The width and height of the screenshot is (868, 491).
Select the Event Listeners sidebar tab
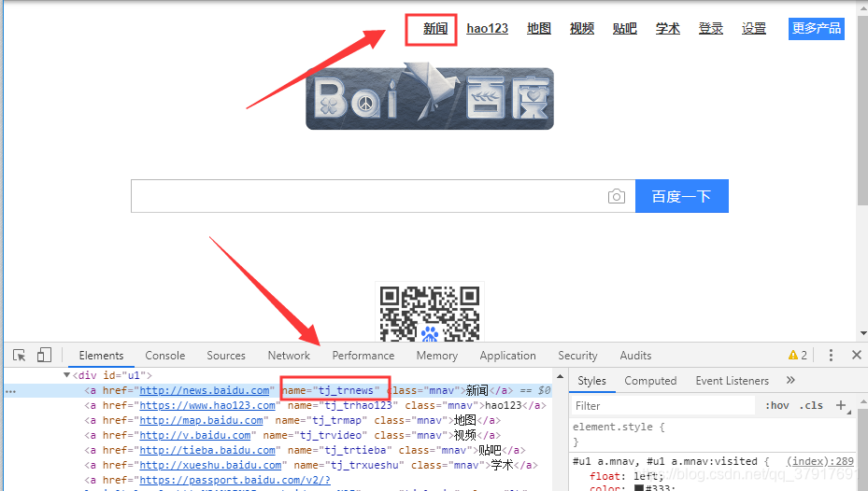732,381
